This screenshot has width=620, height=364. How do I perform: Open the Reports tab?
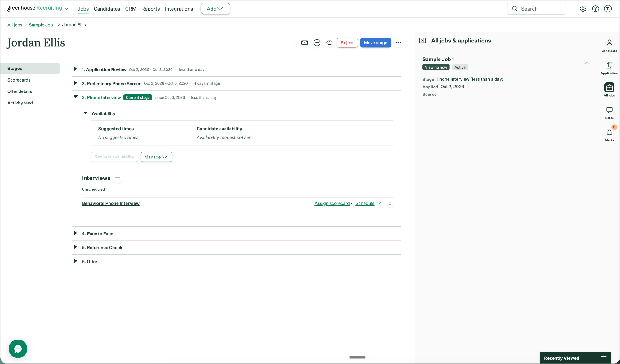[x=151, y=9]
